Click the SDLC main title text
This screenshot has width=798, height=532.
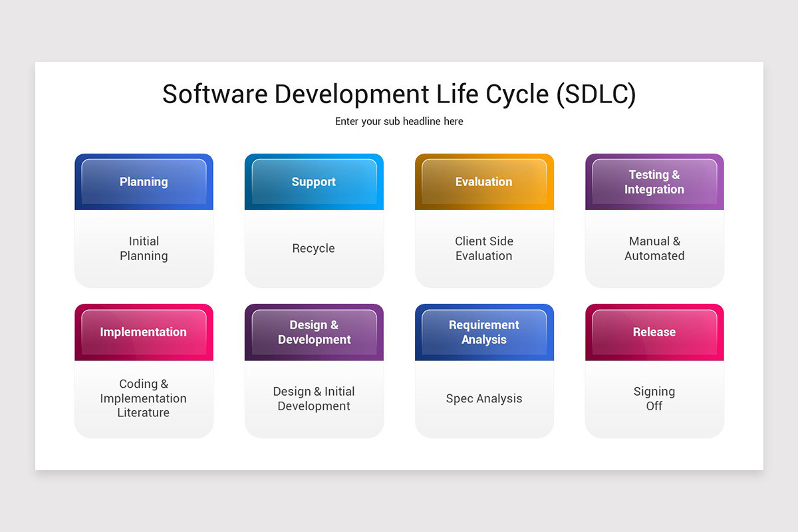click(x=399, y=94)
